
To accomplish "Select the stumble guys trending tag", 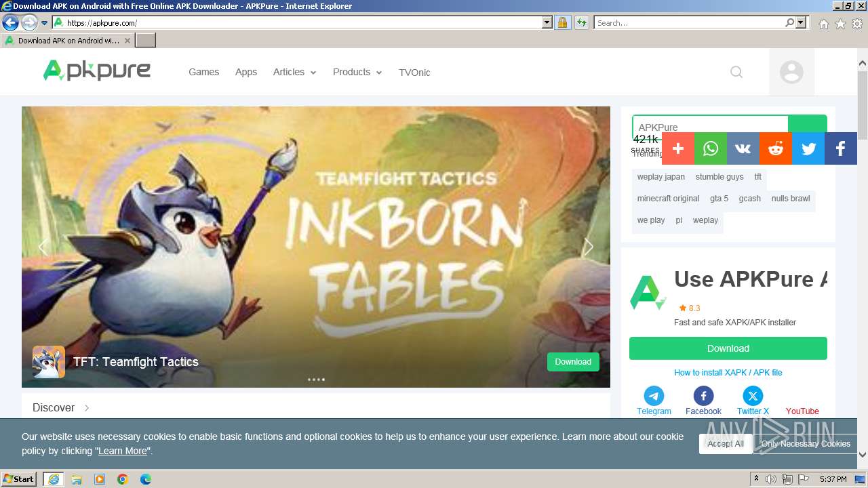I will (719, 177).
